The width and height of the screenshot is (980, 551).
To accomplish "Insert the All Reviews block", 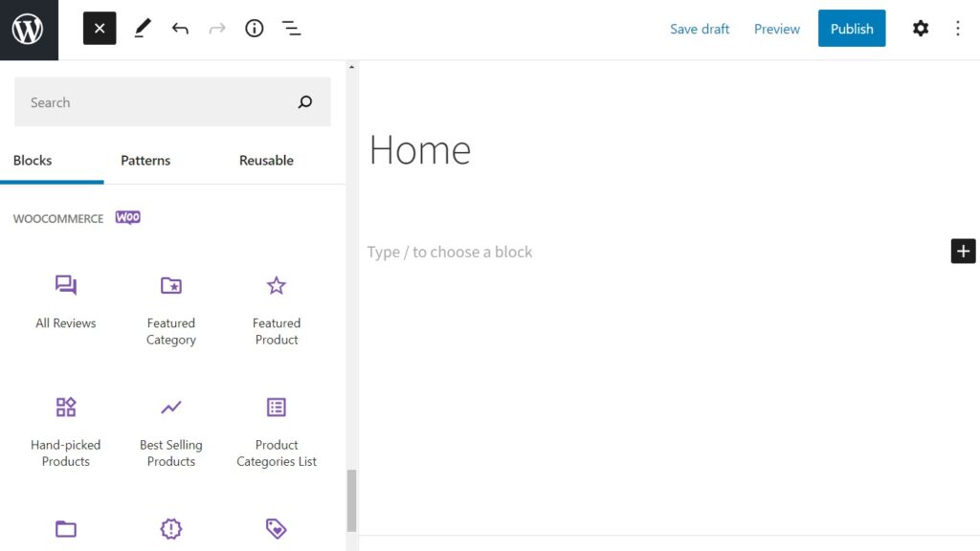I will (x=65, y=301).
